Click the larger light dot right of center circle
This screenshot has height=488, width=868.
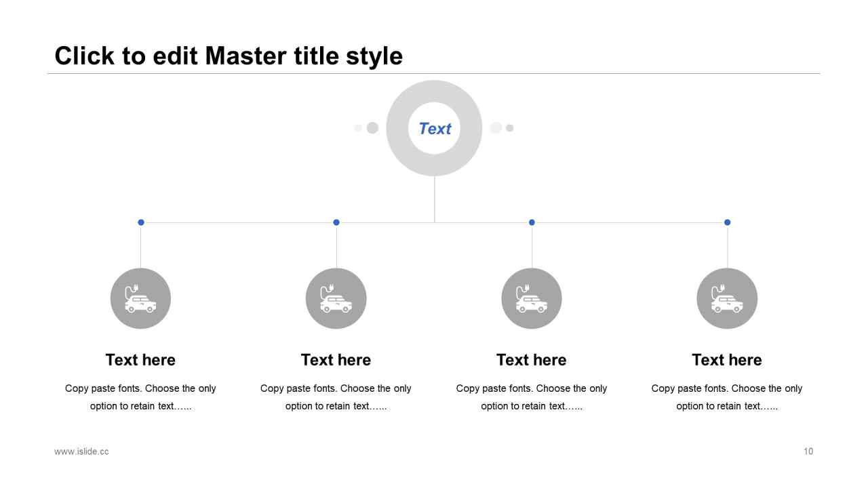click(x=496, y=128)
